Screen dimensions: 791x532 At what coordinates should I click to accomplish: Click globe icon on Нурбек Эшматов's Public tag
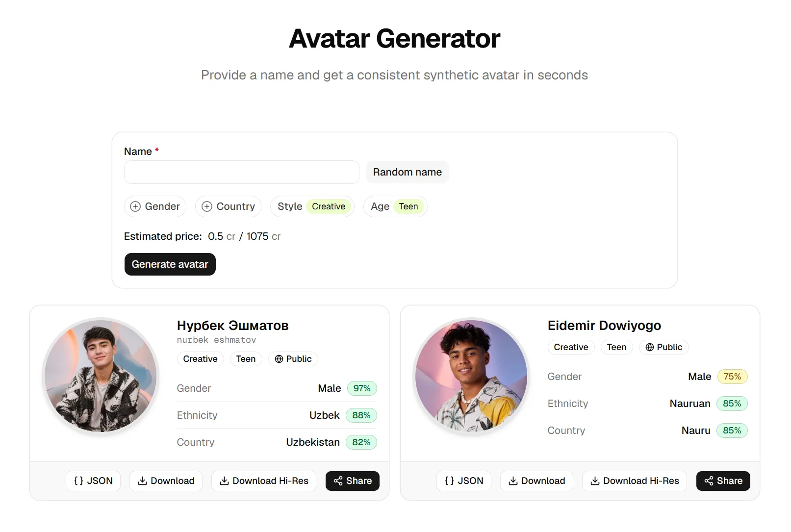pyautogui.click(x=279, y=359)
